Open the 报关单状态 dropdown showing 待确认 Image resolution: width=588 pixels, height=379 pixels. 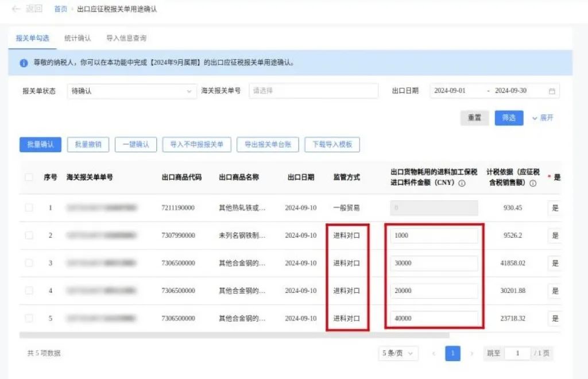point(132,91)
